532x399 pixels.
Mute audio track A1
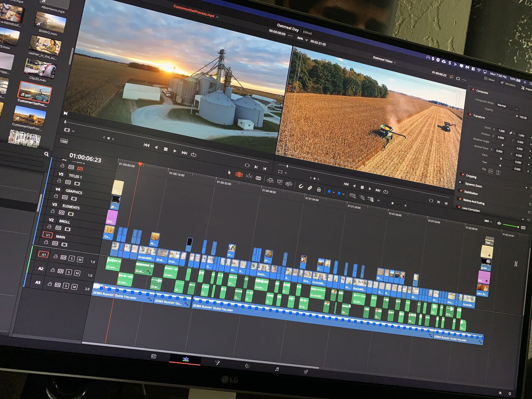[80, 259]
